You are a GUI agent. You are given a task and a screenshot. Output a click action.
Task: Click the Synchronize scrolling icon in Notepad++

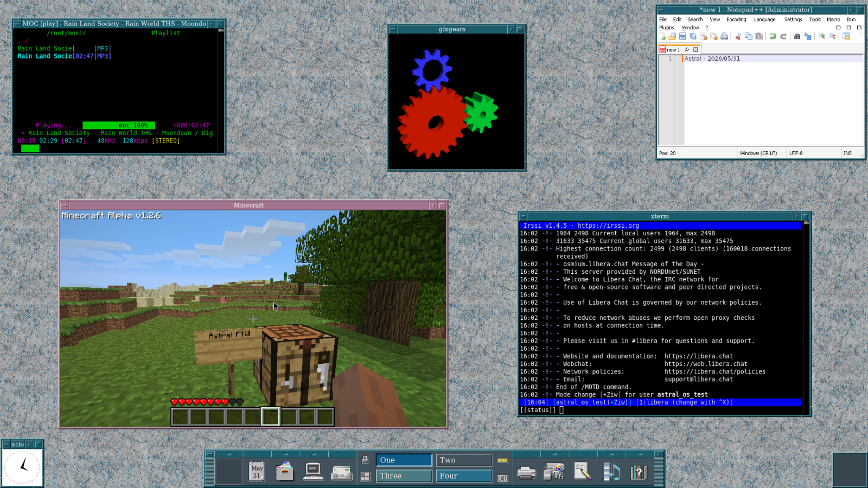(x=846, y=36)
